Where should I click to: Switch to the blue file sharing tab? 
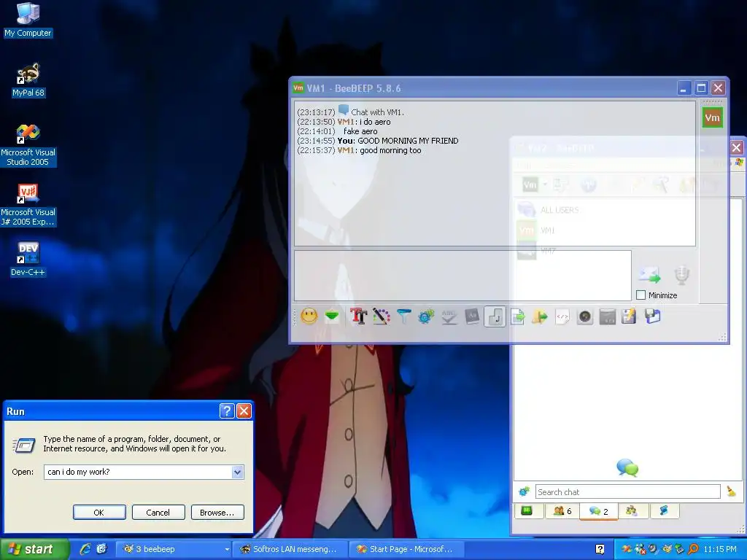664,511
